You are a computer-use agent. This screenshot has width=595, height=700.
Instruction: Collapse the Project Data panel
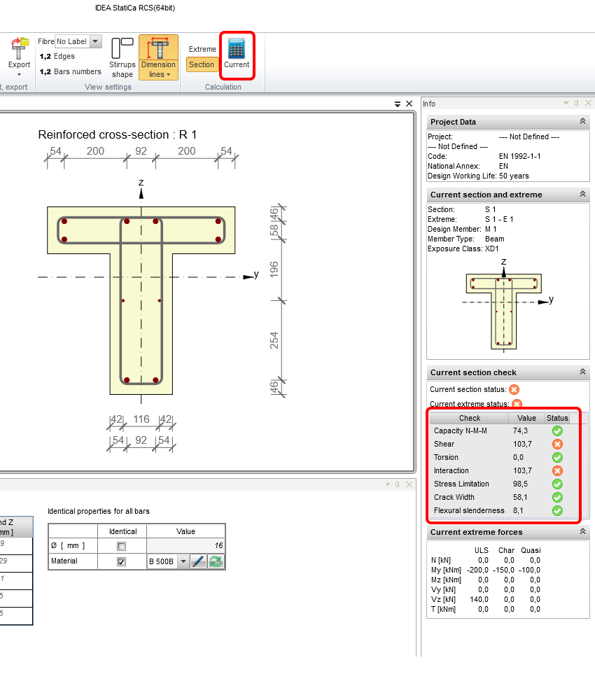tap(582, 121)
